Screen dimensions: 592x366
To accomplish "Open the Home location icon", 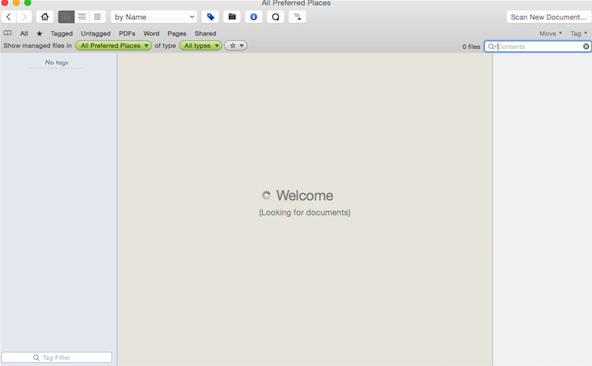I will (x=45, y=17).
